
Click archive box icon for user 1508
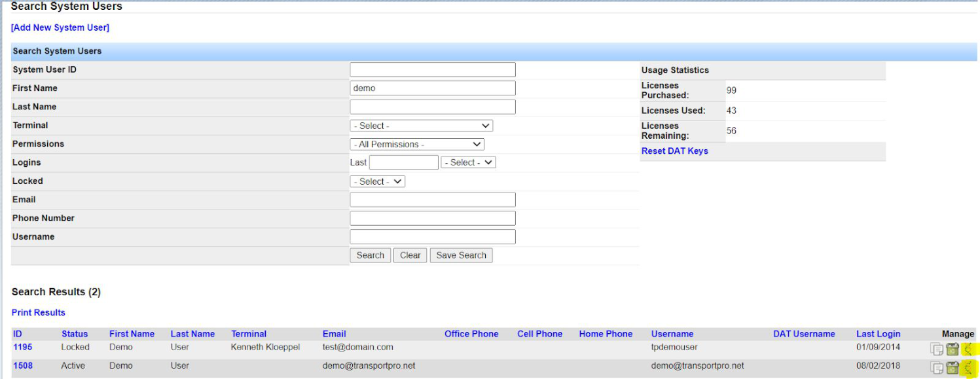click(953, 368)
